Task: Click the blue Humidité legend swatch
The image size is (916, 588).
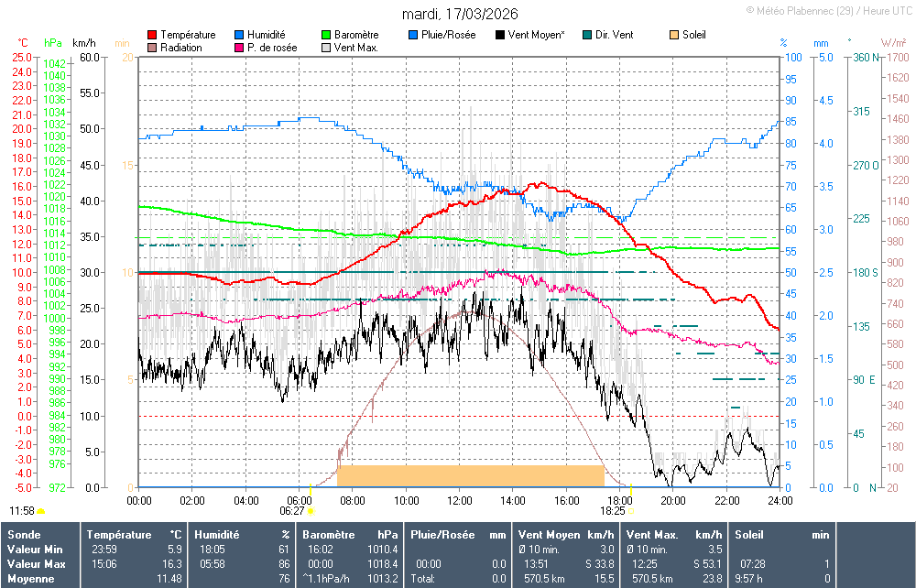Action: click(x=239, y=35)
